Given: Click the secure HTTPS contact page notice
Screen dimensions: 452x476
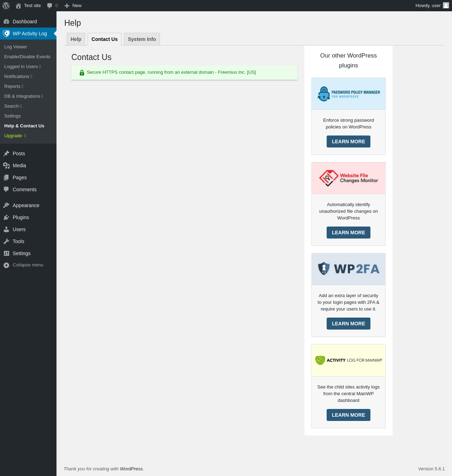Looking at the screenshot, I should 184,73.
